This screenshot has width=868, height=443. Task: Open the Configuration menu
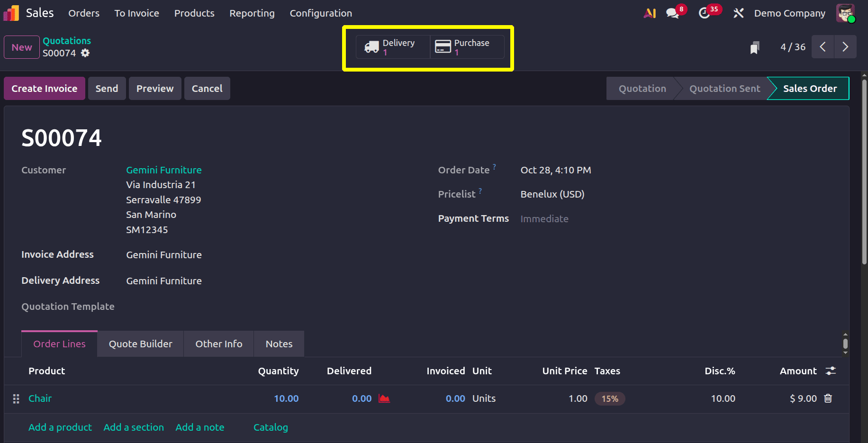pyautogui.click(x=321, y=13)
